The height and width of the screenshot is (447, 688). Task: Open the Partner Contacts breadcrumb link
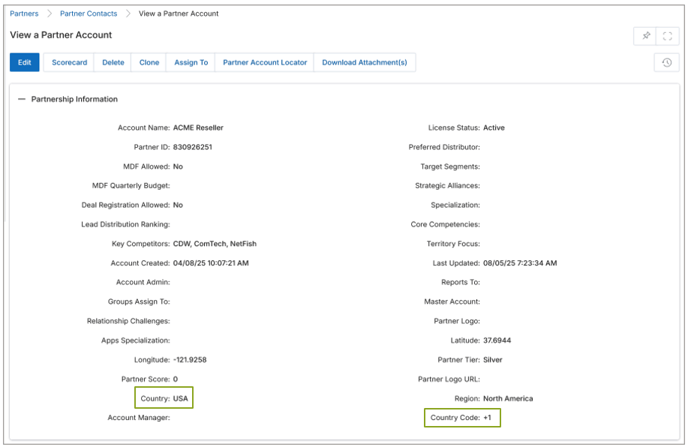[88, 14]
